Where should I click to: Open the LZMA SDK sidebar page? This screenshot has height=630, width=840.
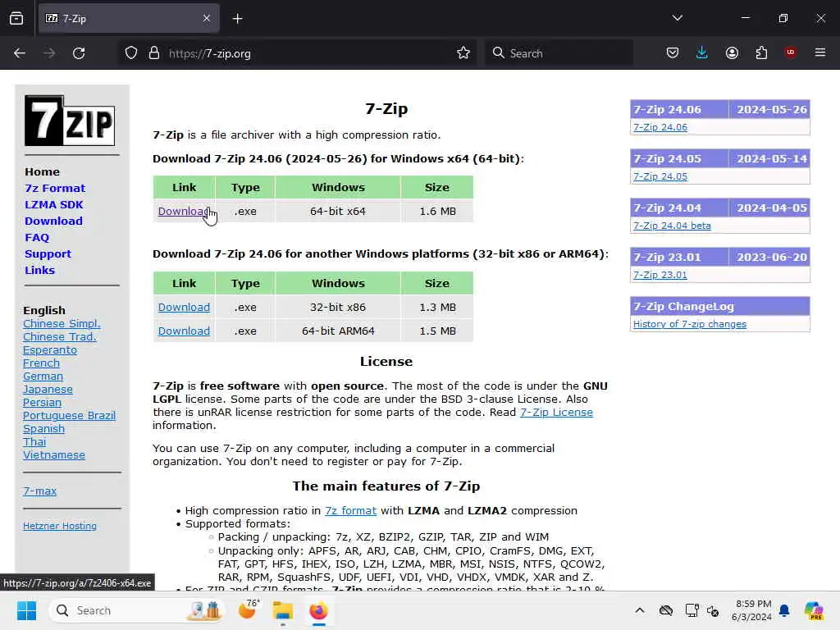[x=53, y=204]
